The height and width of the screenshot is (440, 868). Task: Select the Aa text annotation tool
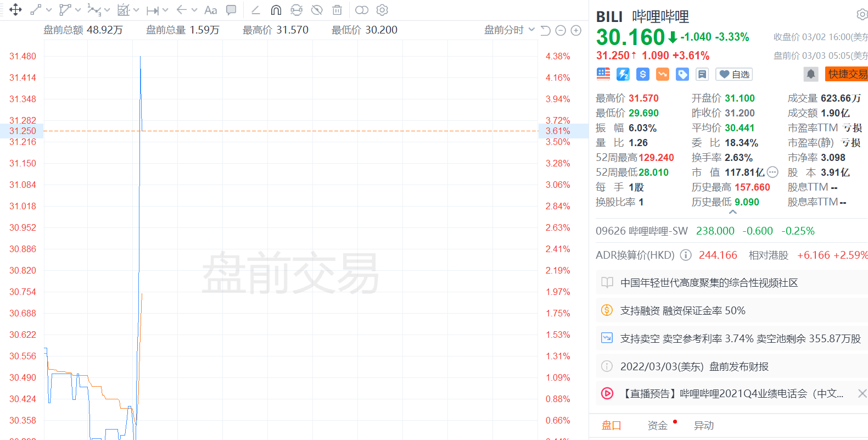[x=210, y=10]
